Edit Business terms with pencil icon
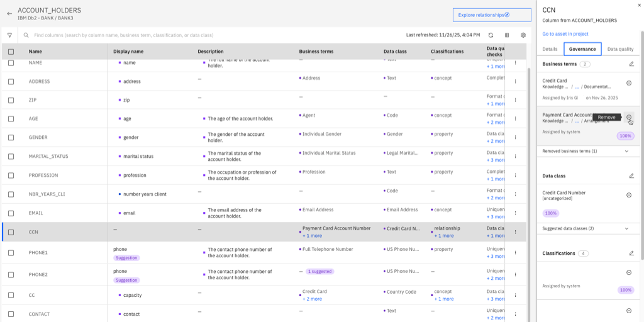Screen dimensions: 644x322 pos(631,64)
